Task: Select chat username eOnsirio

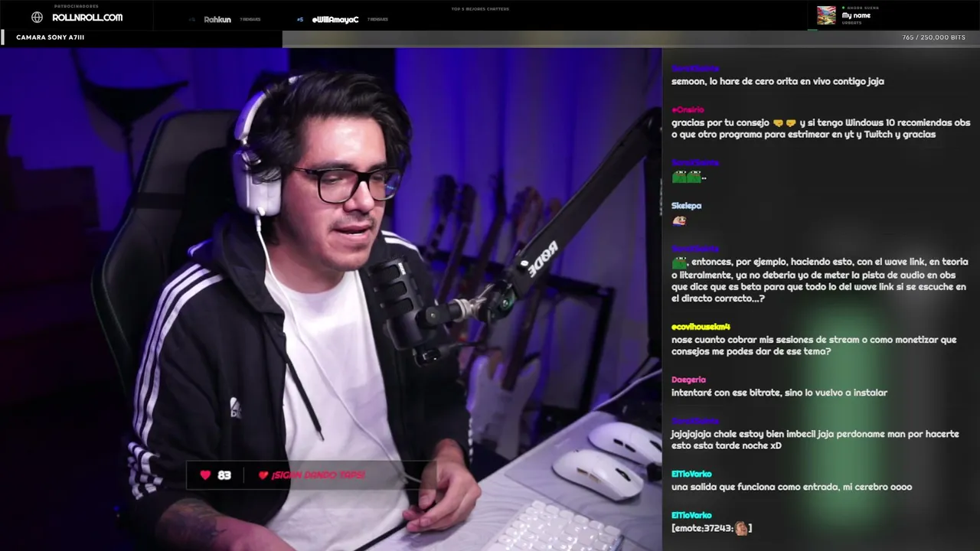Action: (688, 109)
